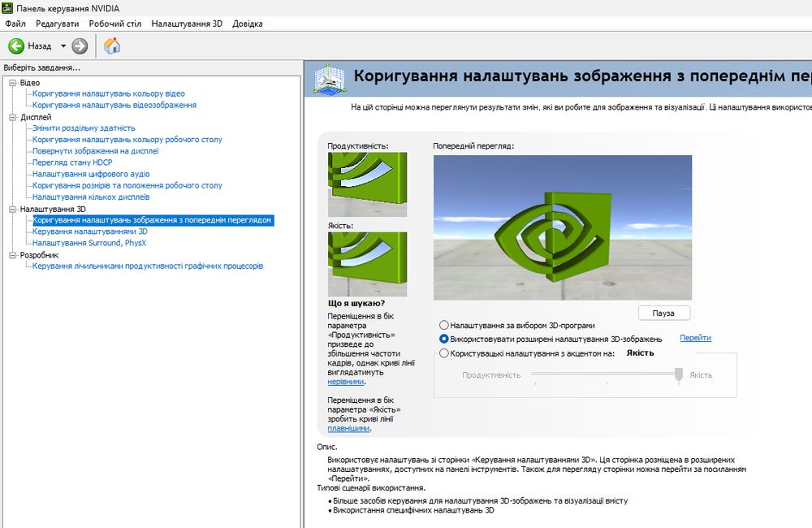Open Налаштування кількох дисплеїв
The width and height of the screenshot is (812, 528).
coord(91,197)
